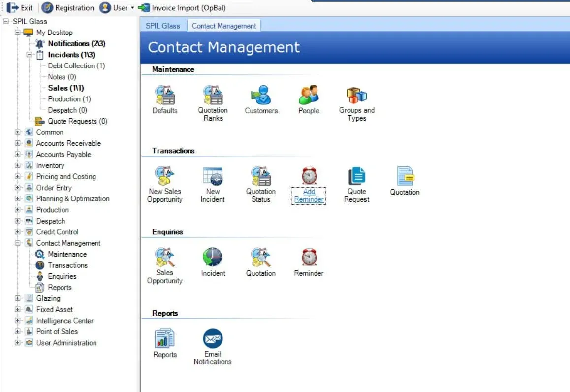The image size is (570, 392).
Task: Open Quote Requests (0) tree item
Action: point(77,121)
